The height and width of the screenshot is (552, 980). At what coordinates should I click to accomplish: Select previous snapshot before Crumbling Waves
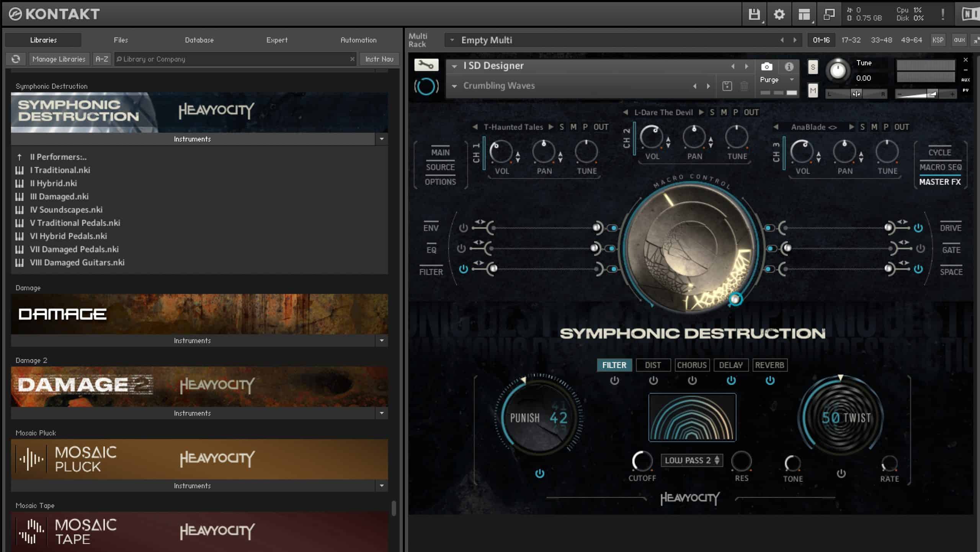tap(694, 86)
